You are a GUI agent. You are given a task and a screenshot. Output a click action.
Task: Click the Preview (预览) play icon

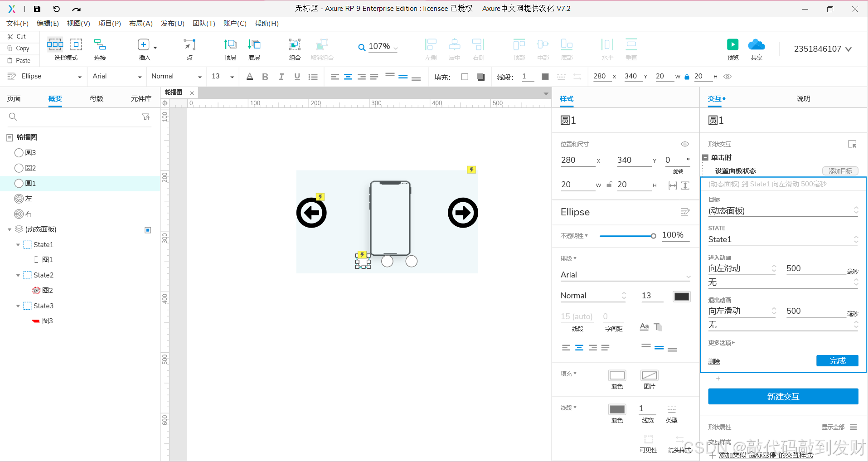[732, 44]
